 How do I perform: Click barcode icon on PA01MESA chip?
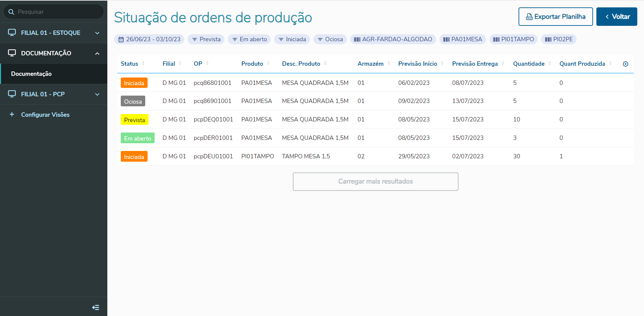pos(446,40)
